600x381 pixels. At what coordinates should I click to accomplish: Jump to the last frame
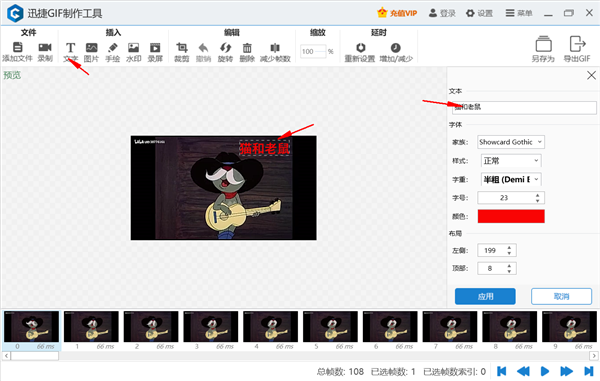coord(589,371)
